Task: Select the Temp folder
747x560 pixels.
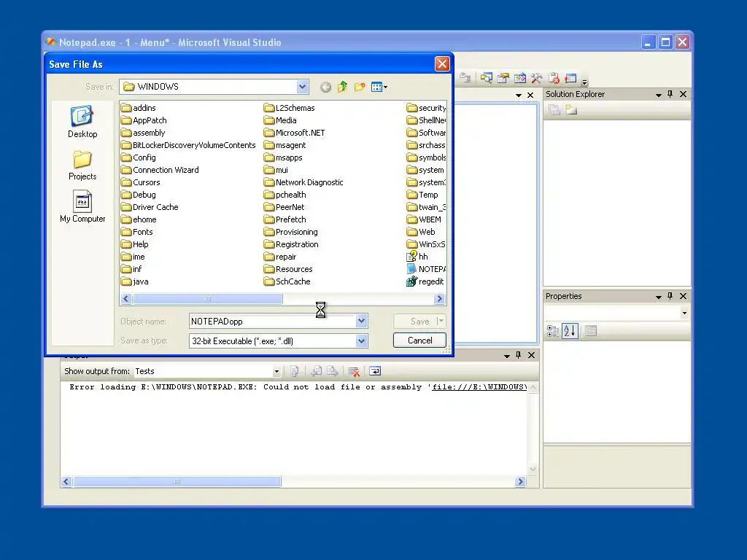Action: [422, 195]
